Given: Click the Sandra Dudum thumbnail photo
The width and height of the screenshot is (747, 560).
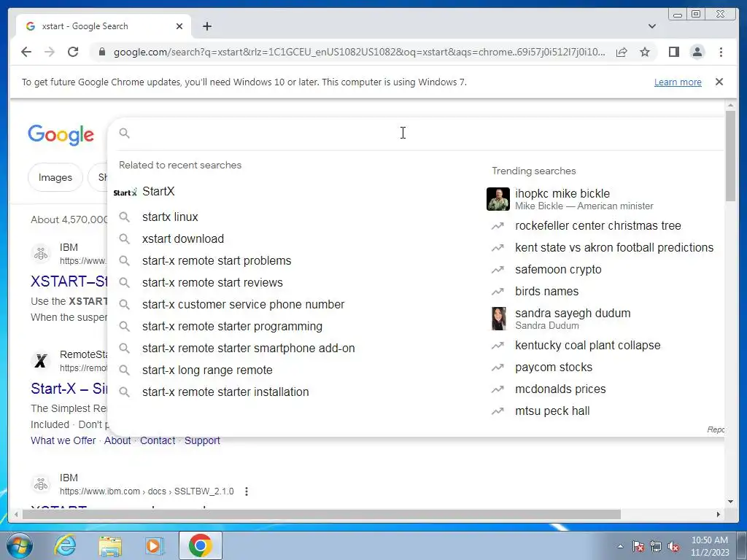Looking at the screenshot, I should 498,319.
